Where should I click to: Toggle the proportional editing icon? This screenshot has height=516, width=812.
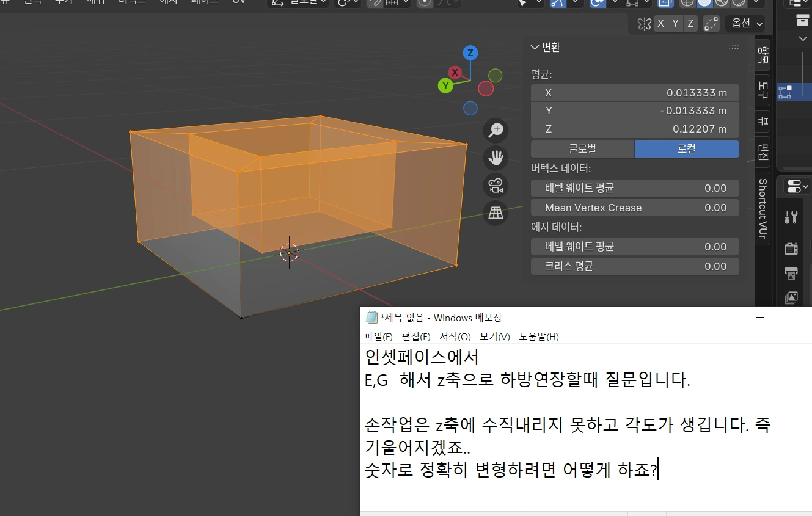[424, 4]
